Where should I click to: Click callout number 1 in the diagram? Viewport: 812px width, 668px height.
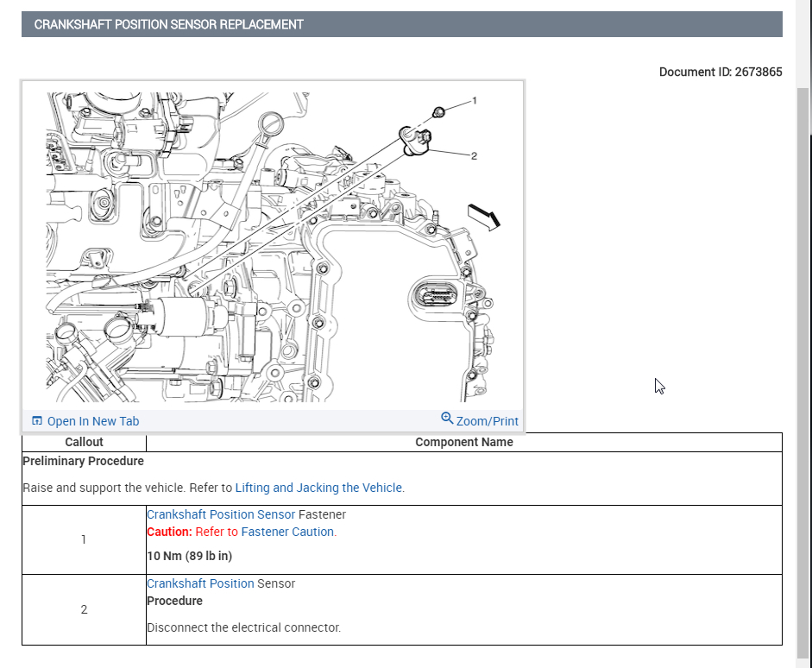coord(474,101)
